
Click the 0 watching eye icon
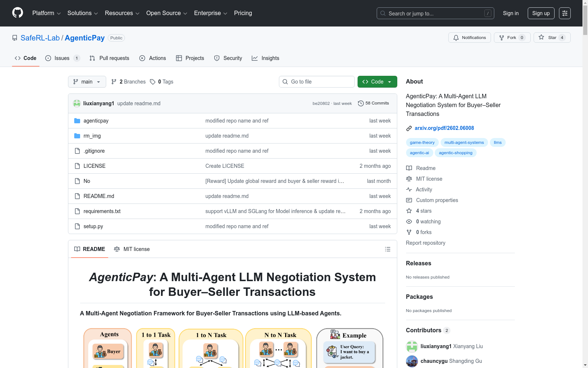[409, 222]
